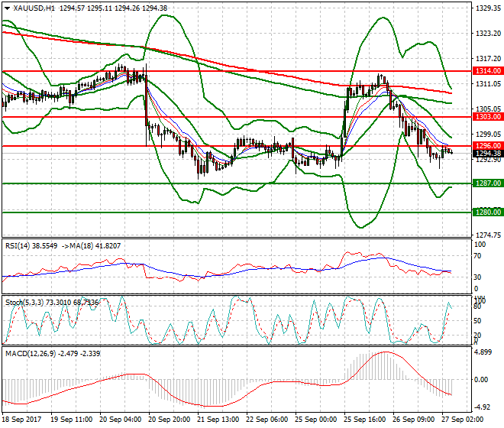Click the 27 Sep 02:00 time label

pos(462,420)
